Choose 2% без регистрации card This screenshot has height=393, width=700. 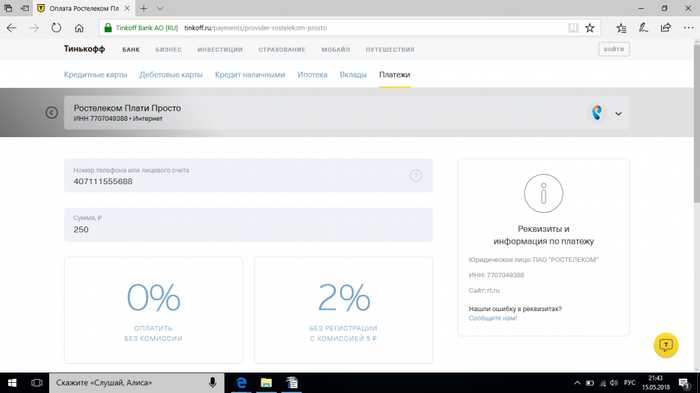point(343,310)
